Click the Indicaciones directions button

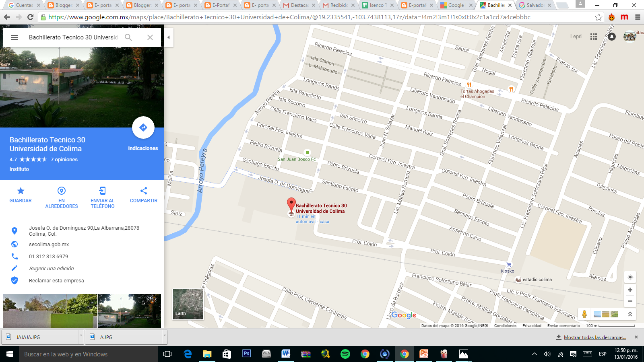[143, 128]
